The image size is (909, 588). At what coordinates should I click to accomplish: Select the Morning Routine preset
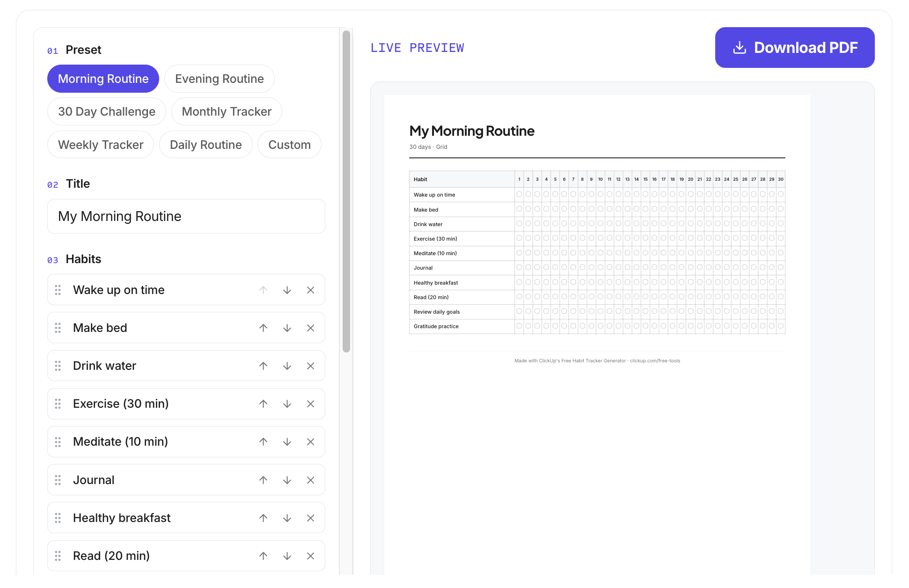click(103, 79)
